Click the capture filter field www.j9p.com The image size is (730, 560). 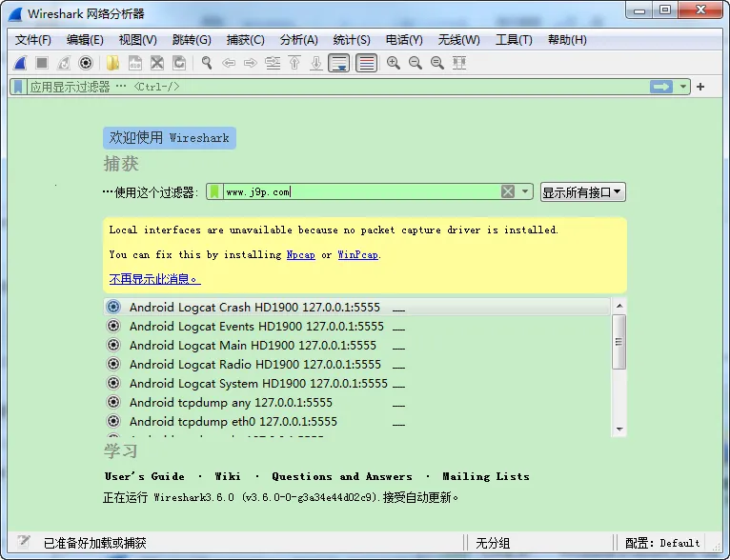point(361,191)
